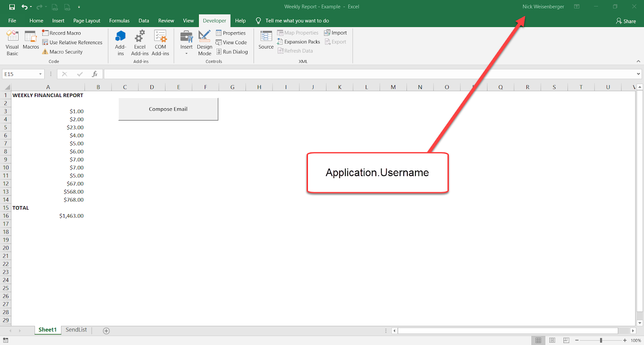Click Run Dialog
Viewport: 644px width, 345px height.
[x=232, y=52]
